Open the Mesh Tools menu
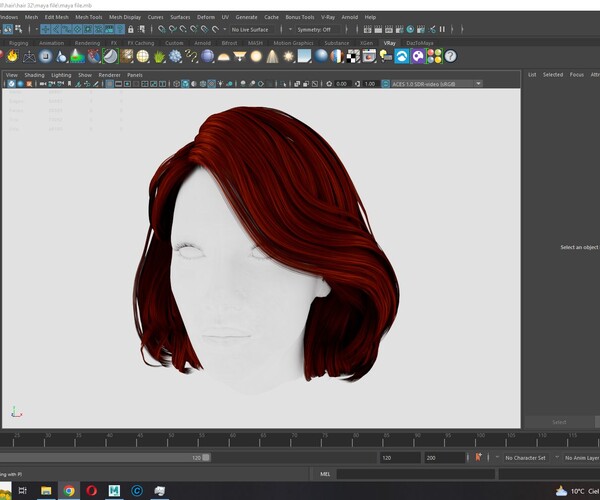Viewport: 600px width, 500px height. point(88,17)
